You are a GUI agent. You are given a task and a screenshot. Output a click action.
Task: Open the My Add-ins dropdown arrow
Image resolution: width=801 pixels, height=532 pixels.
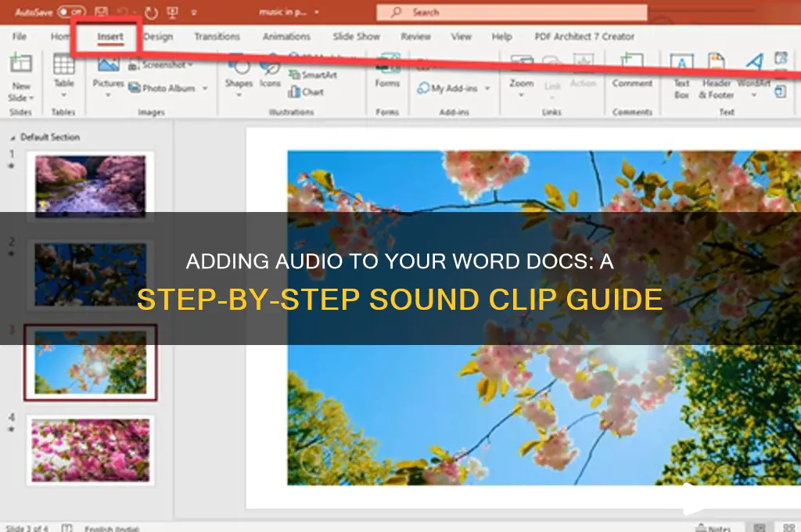487,88
